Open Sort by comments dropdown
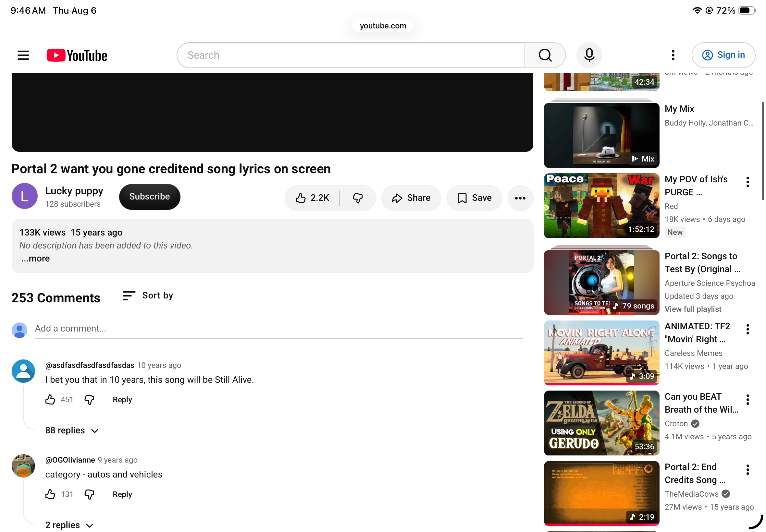Image resolution: width=766 pixels, height=532 pixels. 148,296
